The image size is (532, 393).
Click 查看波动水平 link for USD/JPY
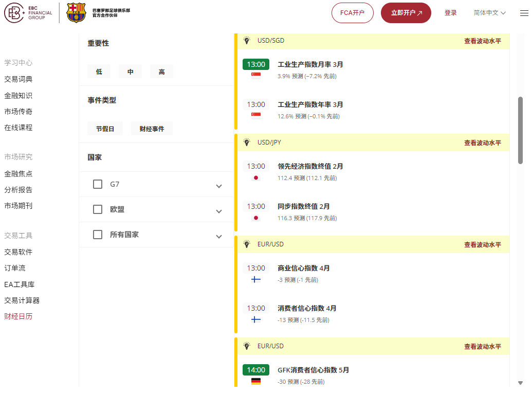[x=482, y=143]
